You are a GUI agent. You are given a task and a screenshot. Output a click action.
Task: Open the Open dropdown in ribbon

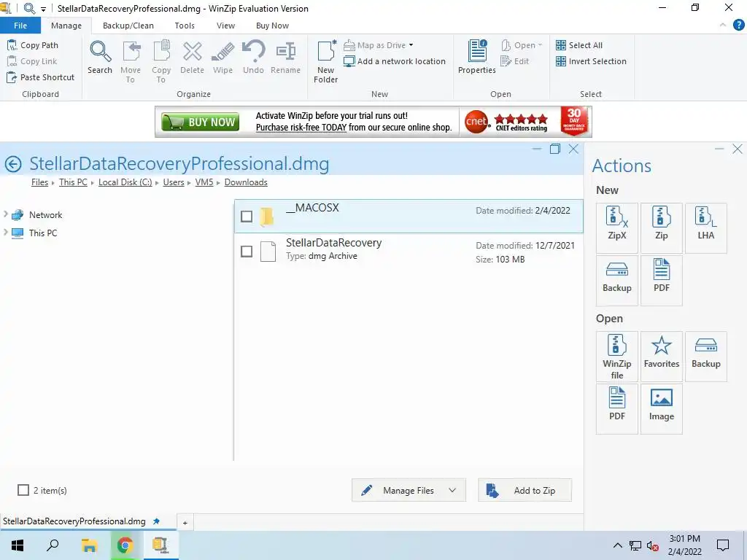point(522,45)
